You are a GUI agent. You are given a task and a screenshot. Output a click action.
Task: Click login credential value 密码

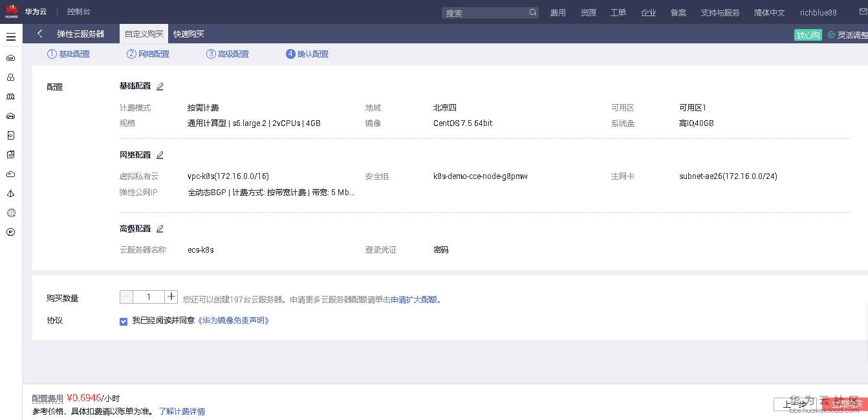click(x=441, y=249)
